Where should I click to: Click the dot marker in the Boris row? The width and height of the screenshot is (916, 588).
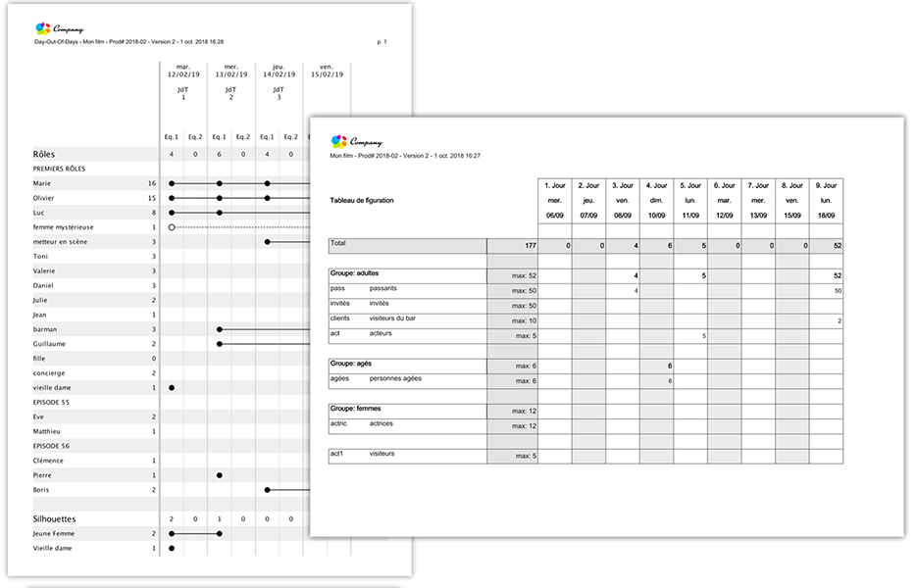(268, 490)
